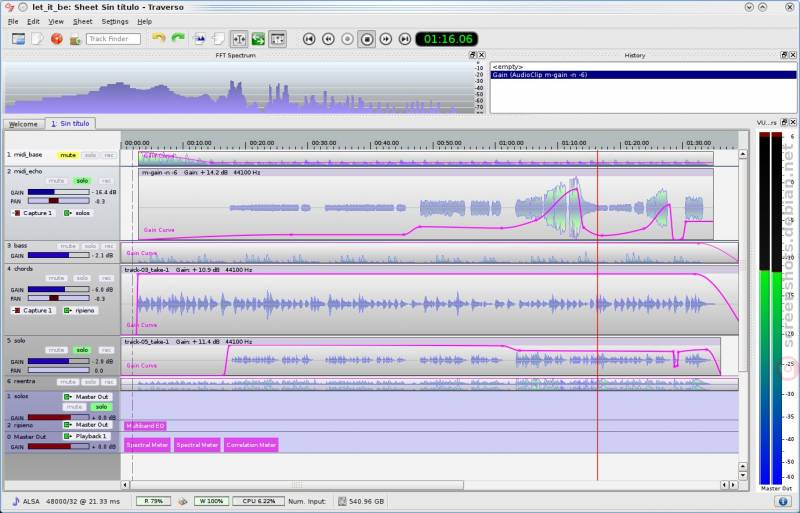Click the stop playback button
Image resolution: width=800 pixels, height=513 pixels.
click(x=366, y=39)
